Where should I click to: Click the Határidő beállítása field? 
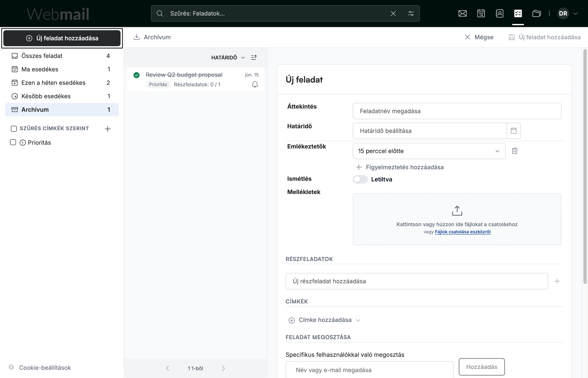(430, 131)
